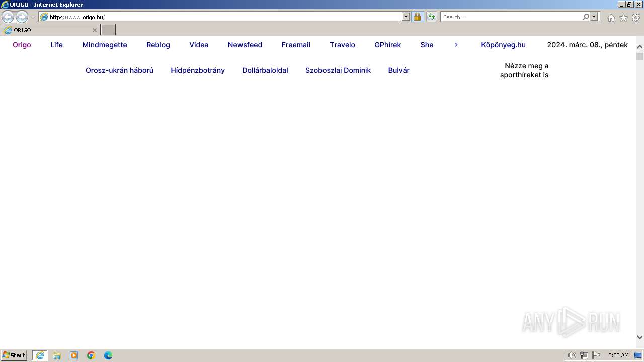The width and height of the screenshot is (644, 362).
Task: Click the volume speaker tray icon
Action: point(572,355)
